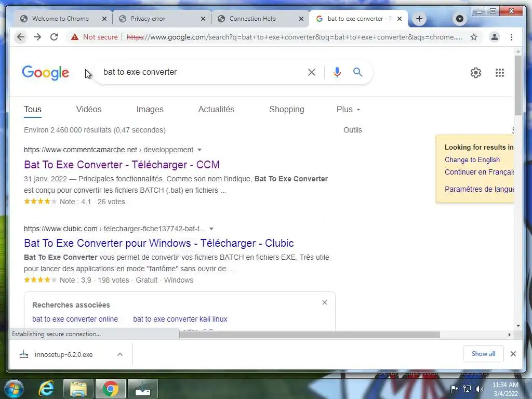Open the Plus dropdown menu

[x=348, y=109]
